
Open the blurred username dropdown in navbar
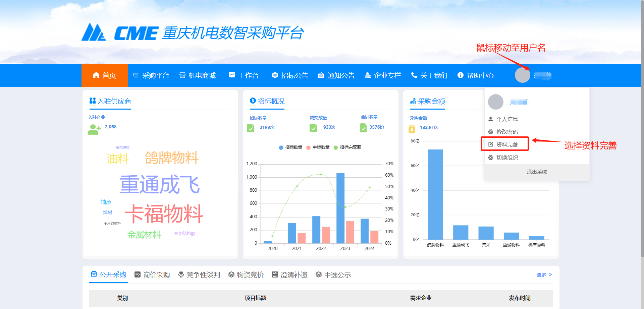(543, 76)
